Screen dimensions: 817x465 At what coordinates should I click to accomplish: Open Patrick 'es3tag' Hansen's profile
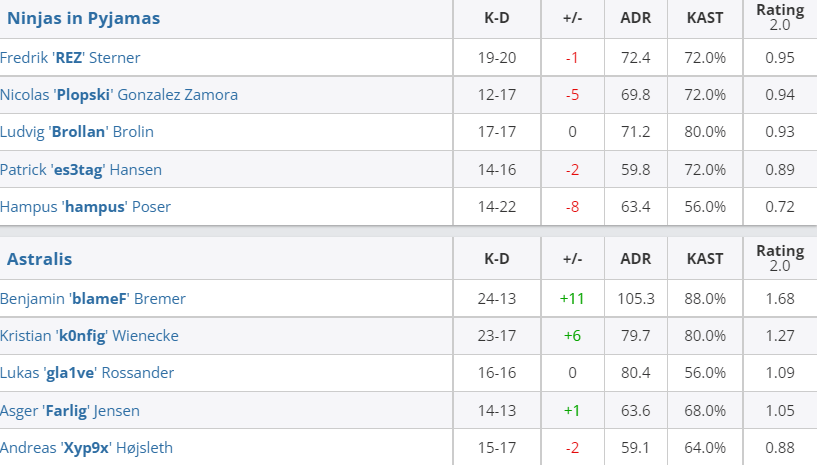point(81,170)
